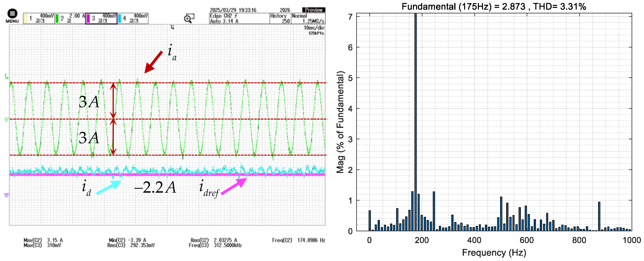Click the green channel 2 ground marker

click(x=6, y=119)
